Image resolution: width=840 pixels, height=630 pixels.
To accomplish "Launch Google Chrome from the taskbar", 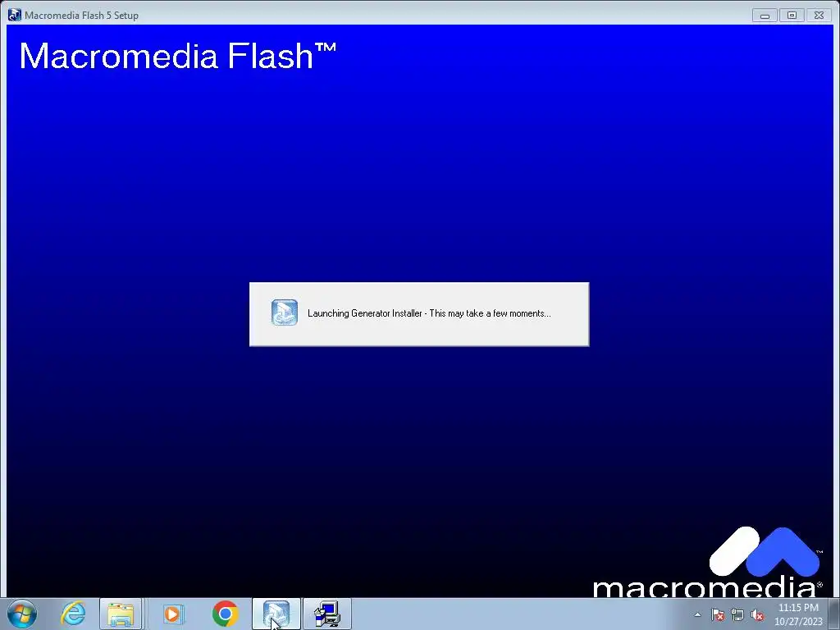I will 225,614.
